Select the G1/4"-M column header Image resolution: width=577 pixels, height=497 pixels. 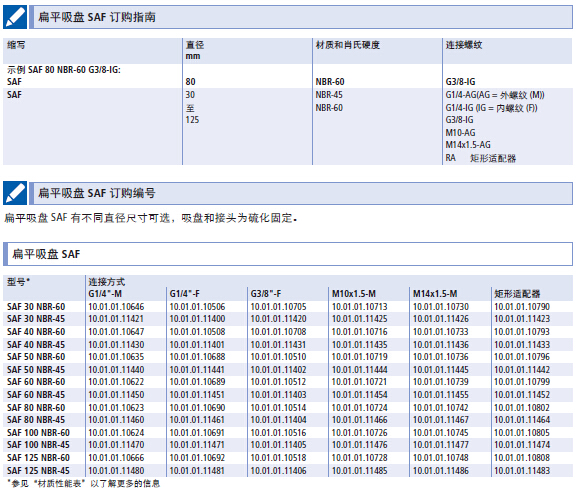(105, 294)
